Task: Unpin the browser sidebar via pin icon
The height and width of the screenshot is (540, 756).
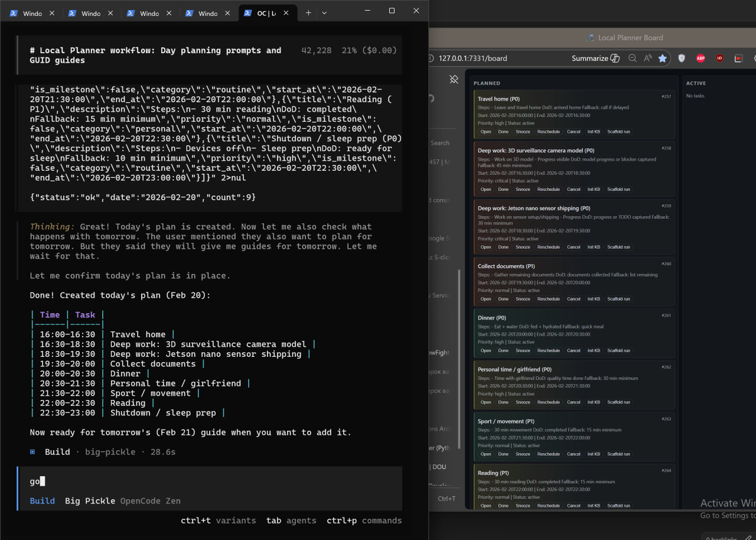Action: point(454,79)
